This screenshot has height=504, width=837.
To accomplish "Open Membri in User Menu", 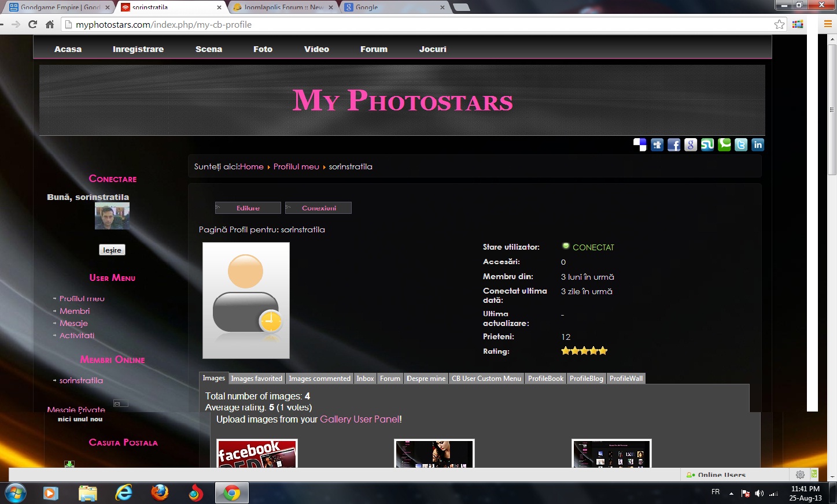I will pyautogui.click(x=75, y=311).
